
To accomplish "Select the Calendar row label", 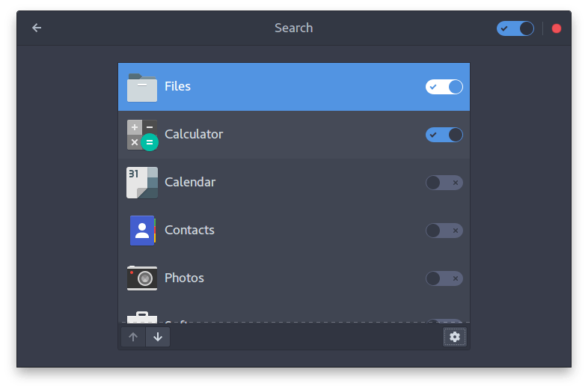I will tap(190, 183).
